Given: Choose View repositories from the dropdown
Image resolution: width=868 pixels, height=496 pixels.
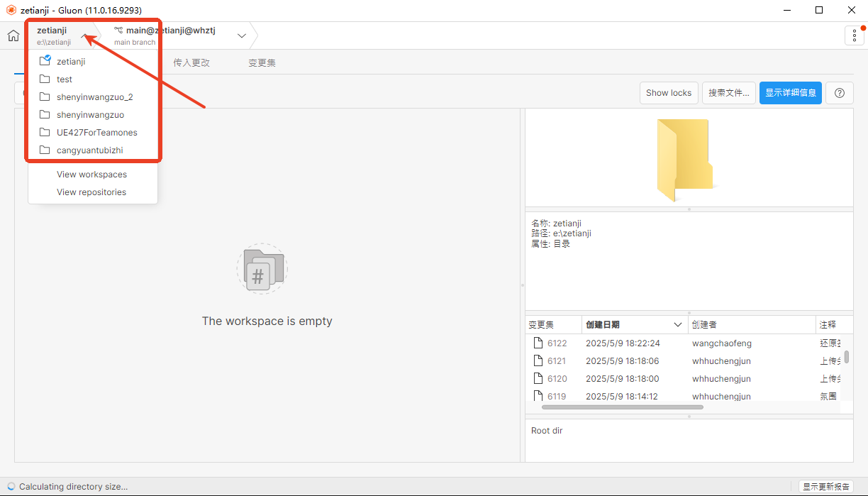Looking at the screenshot, I should point(91,192).
